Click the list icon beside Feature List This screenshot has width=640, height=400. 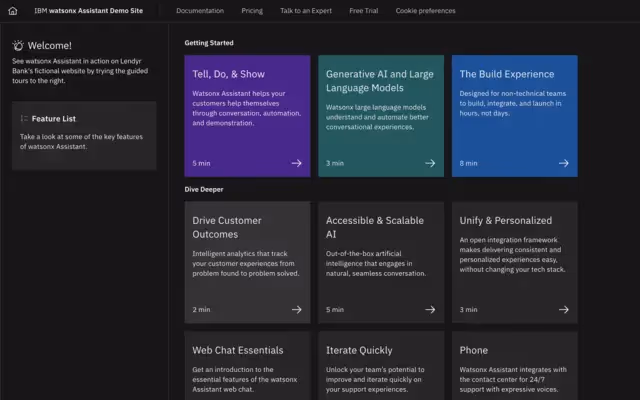tap(24, 118)
